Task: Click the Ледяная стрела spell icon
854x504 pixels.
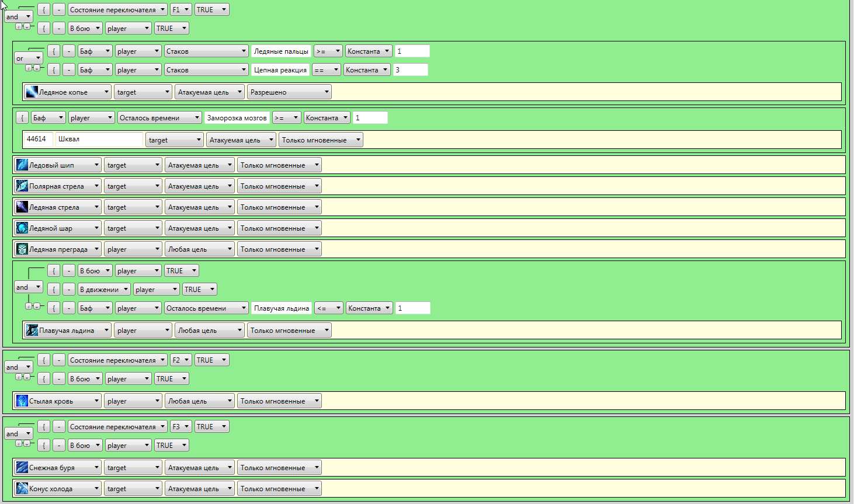Action: point(22,207)
